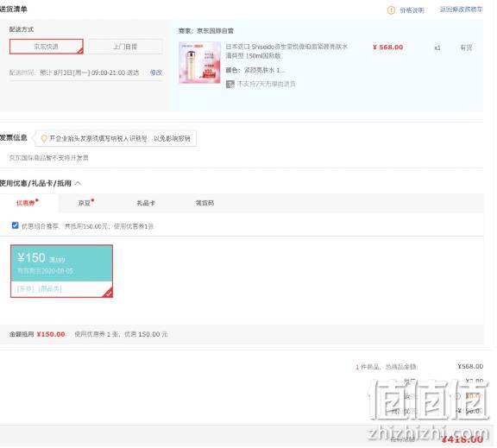Click the 商家：京东国际自营 label
This screenshot has width=497, height=448.
tap(206, 31)
